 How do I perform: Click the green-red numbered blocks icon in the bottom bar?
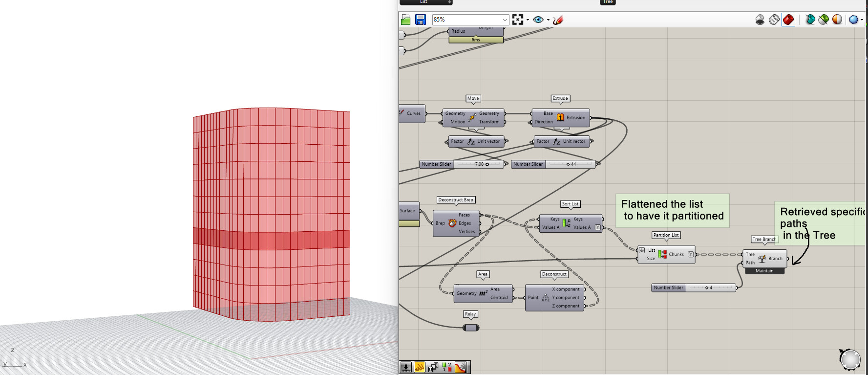point(446,367)
